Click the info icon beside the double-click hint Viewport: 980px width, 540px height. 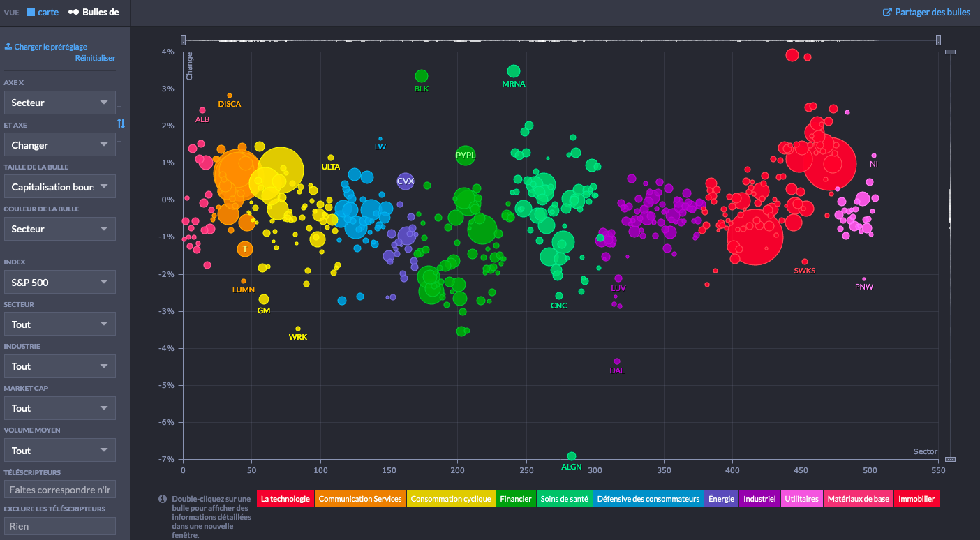tap(163, 499)
